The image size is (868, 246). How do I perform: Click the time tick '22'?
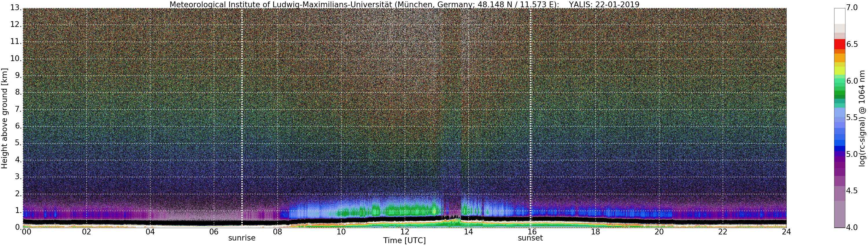tap(723, 232)
